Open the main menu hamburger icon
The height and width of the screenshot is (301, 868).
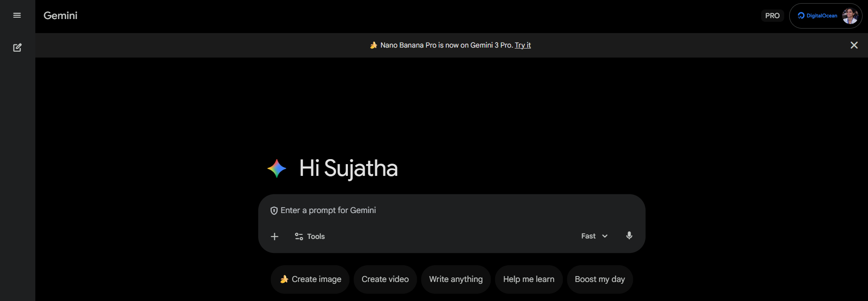(x=17, y=15)
